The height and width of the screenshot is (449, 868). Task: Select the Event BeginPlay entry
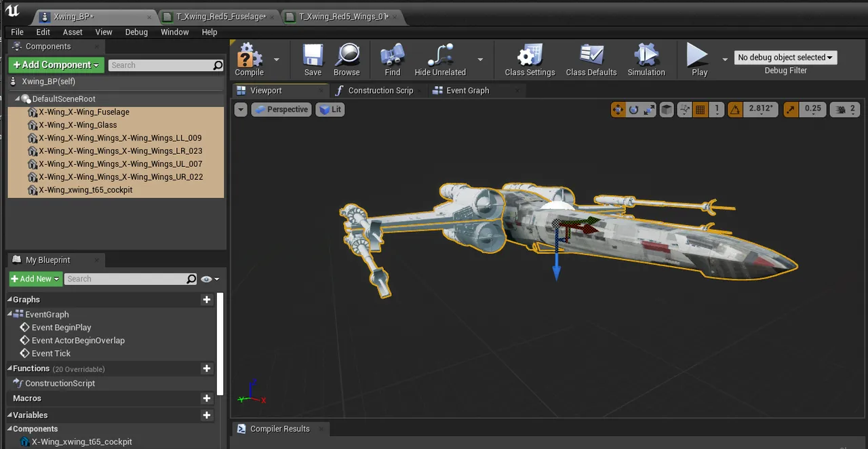pyautogui.click(x=61, y=328)
